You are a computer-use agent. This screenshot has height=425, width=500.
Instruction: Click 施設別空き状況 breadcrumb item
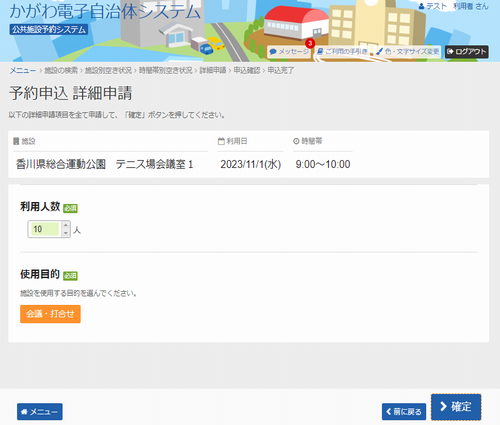tap(108, 70)
